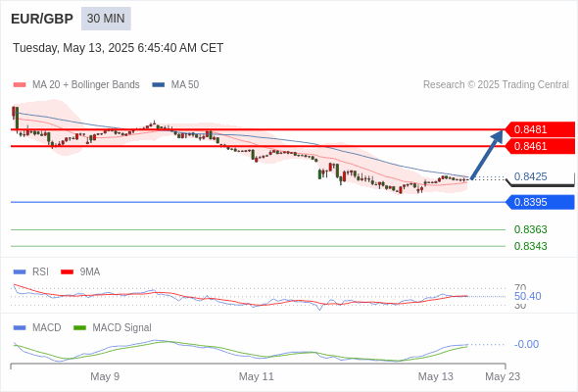Toggle the 9MA legend entry
This screenshot has height=392, width=578.
[80, 271]
